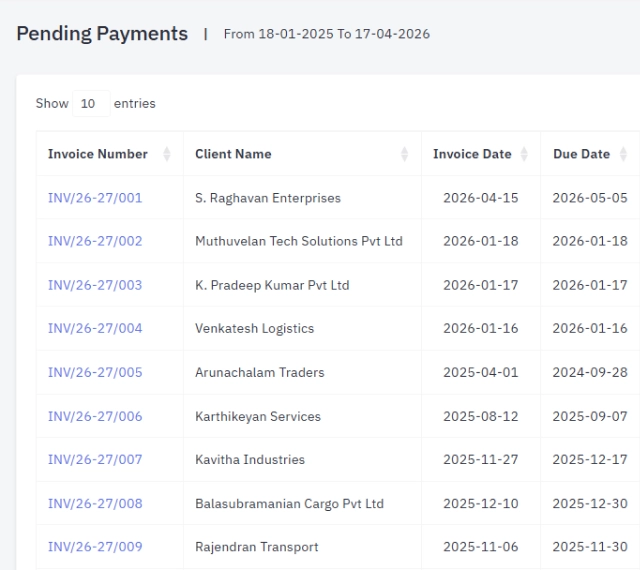The height and width of the screenshot is (570, 640).
Task: Click the date range From 18-01-2025 To 17-04-2026
Action: point(327,34)
